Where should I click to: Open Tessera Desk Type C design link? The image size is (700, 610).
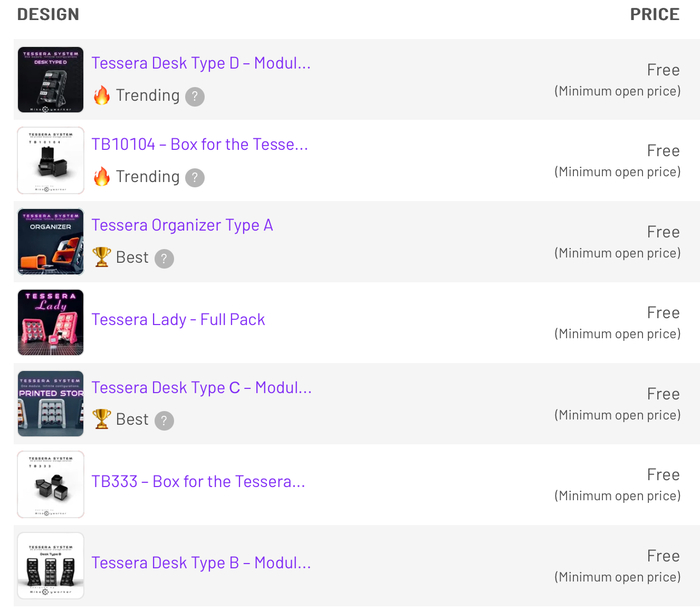click(201, 387)
